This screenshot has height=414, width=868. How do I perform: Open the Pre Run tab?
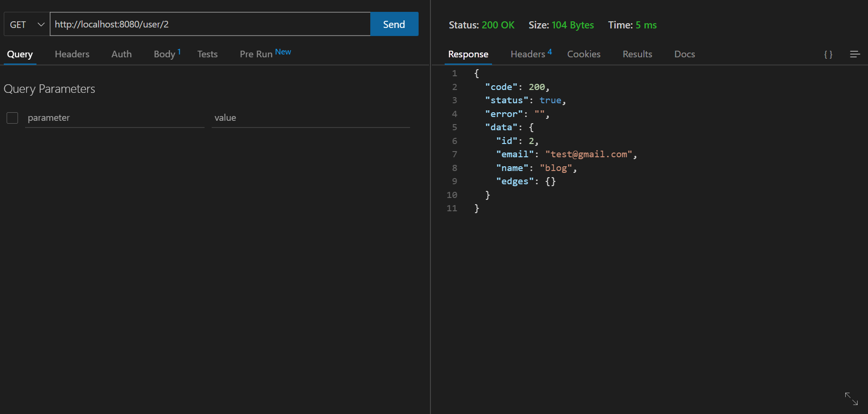[265, 54]
